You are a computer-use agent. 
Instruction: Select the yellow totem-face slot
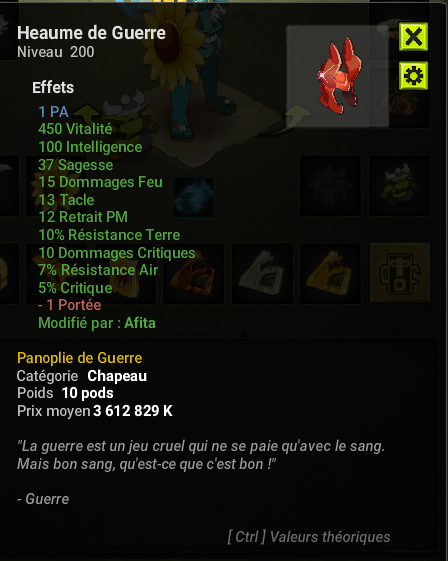click(x=400, y=273)
